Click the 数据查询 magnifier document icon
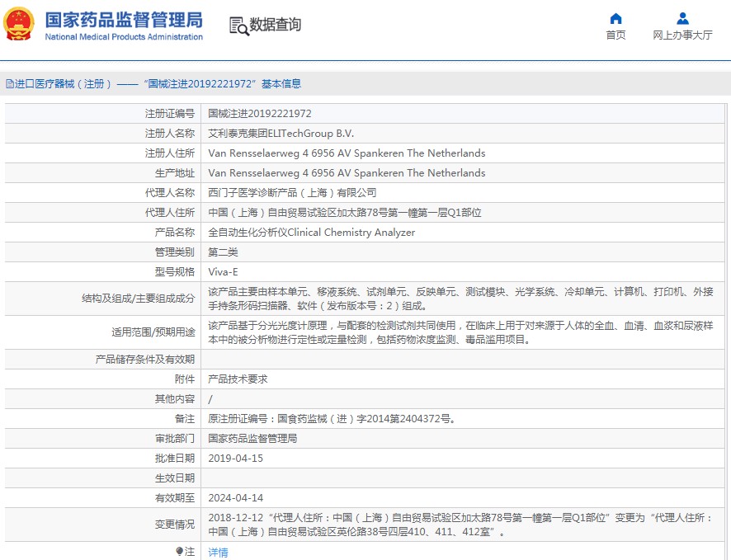 pyautogui.click(x=238, y=26)
